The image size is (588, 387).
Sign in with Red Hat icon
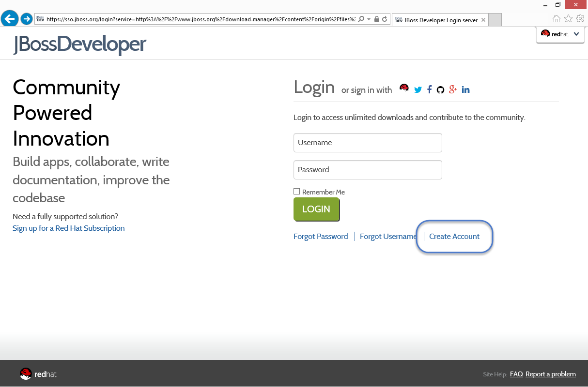click(404, 88)
